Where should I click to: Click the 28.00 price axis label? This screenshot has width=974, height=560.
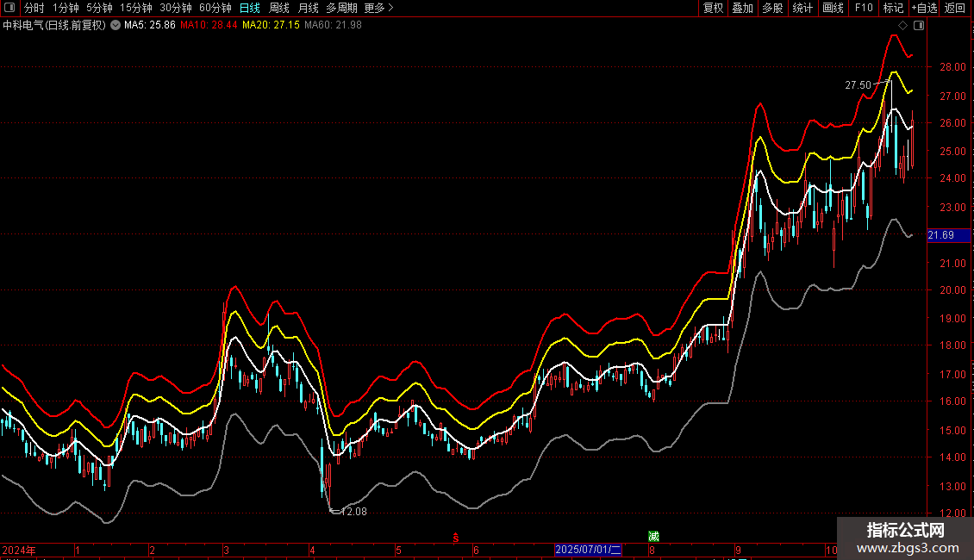click(952, 67)
